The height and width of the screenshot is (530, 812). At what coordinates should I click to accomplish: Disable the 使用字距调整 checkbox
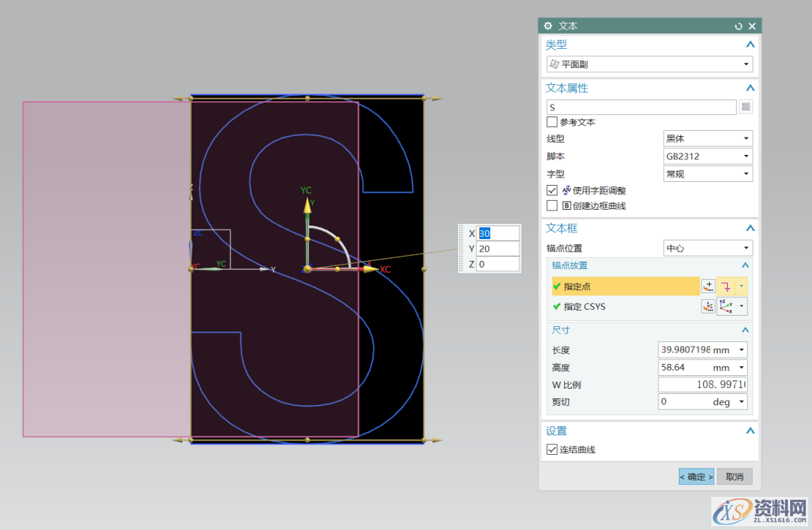(553, 189)
